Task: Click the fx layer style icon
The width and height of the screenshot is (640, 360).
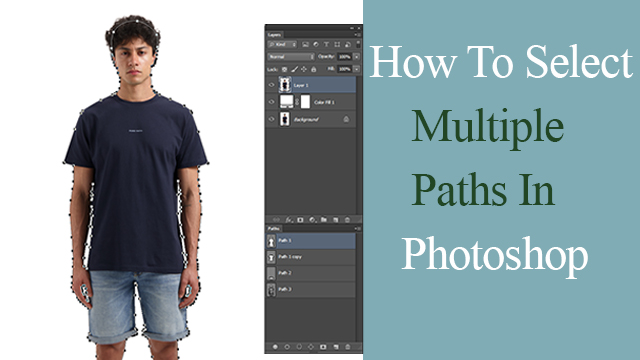Action: tap(289, 220)
